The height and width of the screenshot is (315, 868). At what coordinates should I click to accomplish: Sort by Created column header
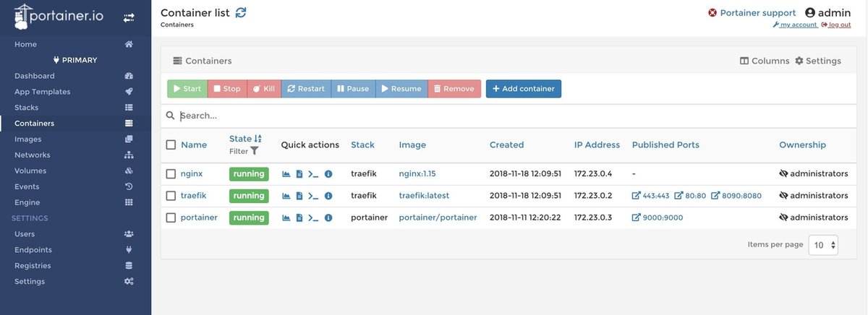click(506, 144)
